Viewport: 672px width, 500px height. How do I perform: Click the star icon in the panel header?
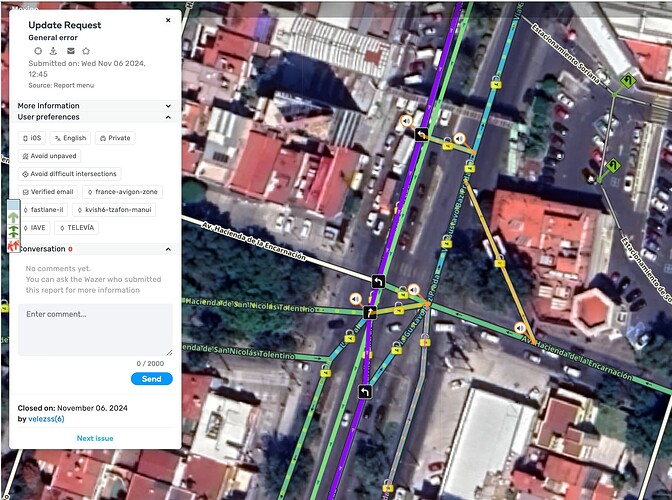(x=86, y=51)
